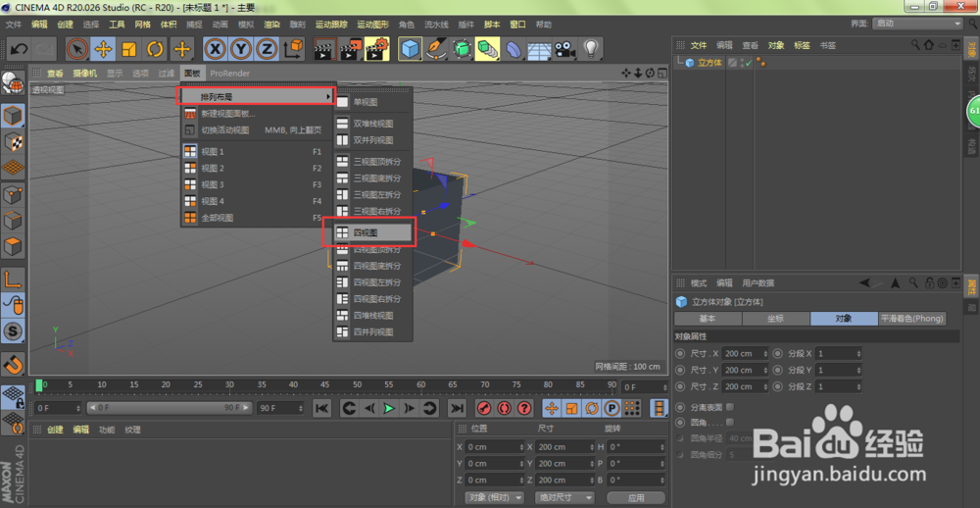Click the record active objects button
This screenshot has width=980, height=508.
tap(483, 409)
